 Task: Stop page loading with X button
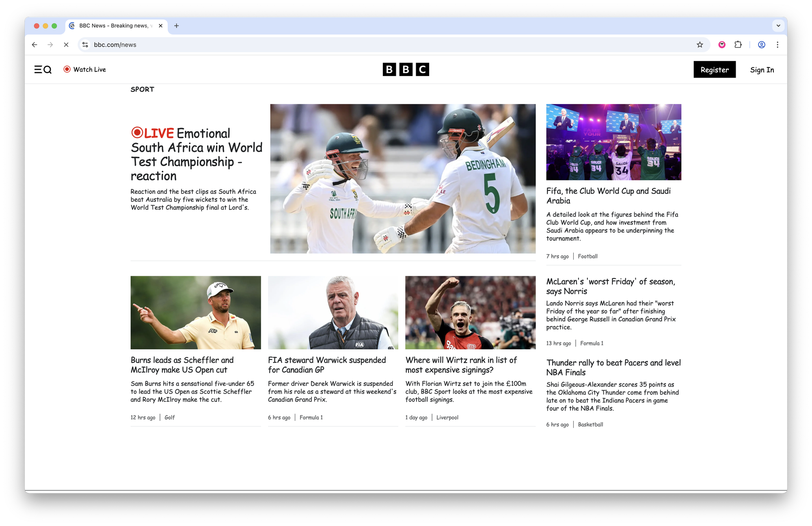tap(66, 45)
